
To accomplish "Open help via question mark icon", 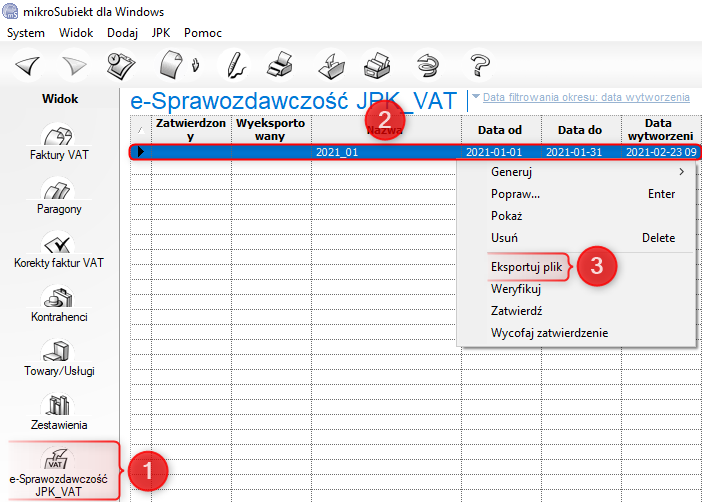I will pyautogui.click(x=479, y=66).
